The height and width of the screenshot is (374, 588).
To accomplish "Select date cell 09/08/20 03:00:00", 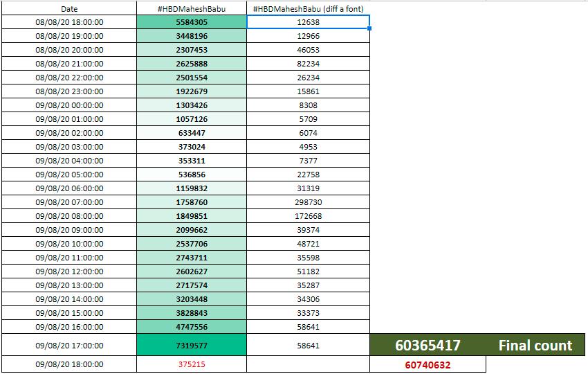I will tap(69, 147).
